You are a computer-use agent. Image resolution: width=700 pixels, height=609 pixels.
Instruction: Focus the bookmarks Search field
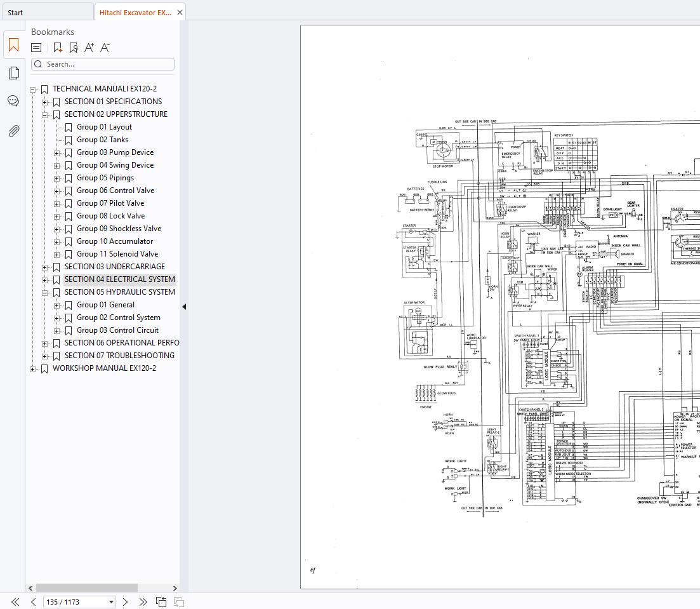[x=103, y=64]
